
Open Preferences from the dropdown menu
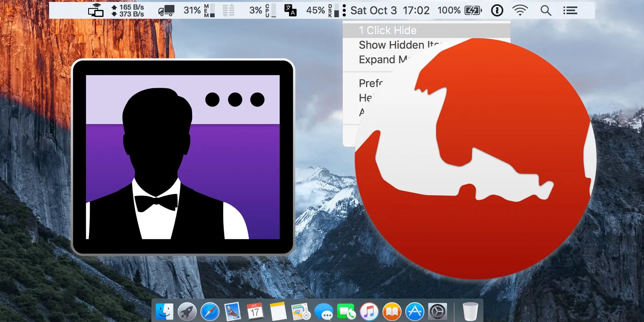pyautogui.click(x=370, y=83)
